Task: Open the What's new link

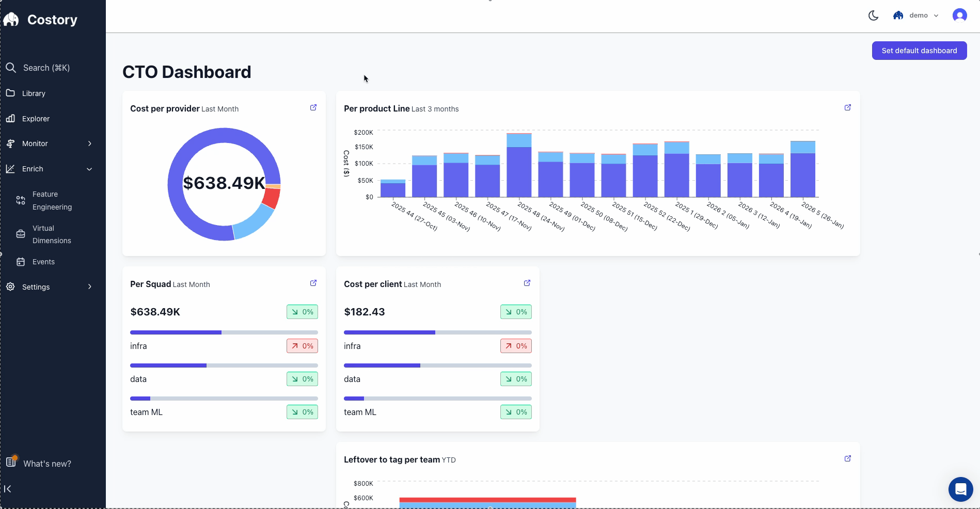Action: click(x=46, y=464)
